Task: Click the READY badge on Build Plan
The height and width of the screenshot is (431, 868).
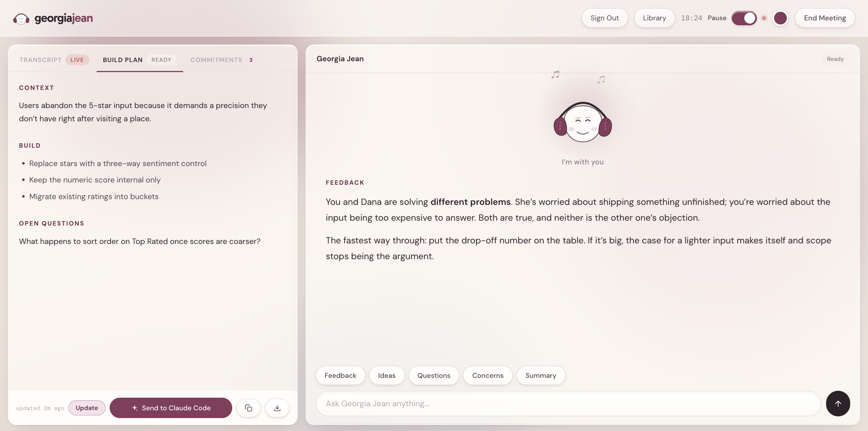Action: pyautogui.click(x=161, y=60)
